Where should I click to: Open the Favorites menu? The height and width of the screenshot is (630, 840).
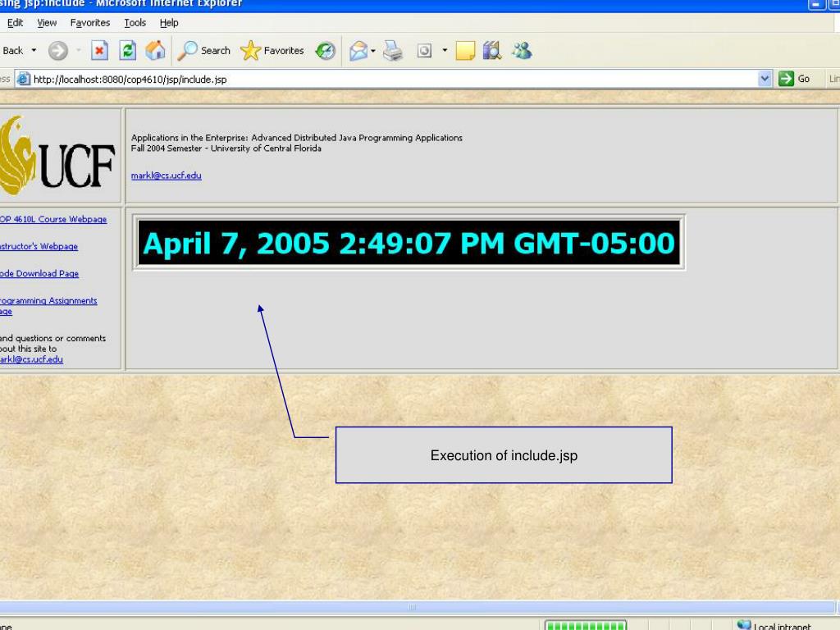[x=90, y=22]
